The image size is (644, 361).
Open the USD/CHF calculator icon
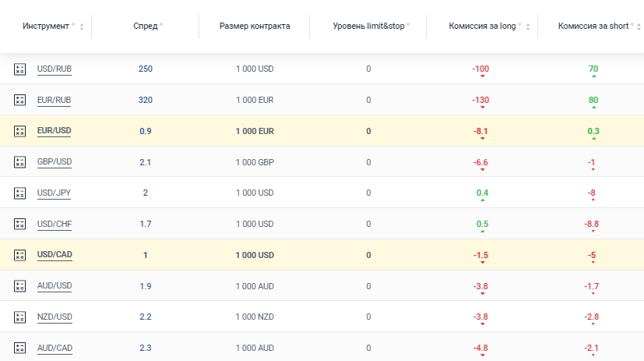point(20,224)
